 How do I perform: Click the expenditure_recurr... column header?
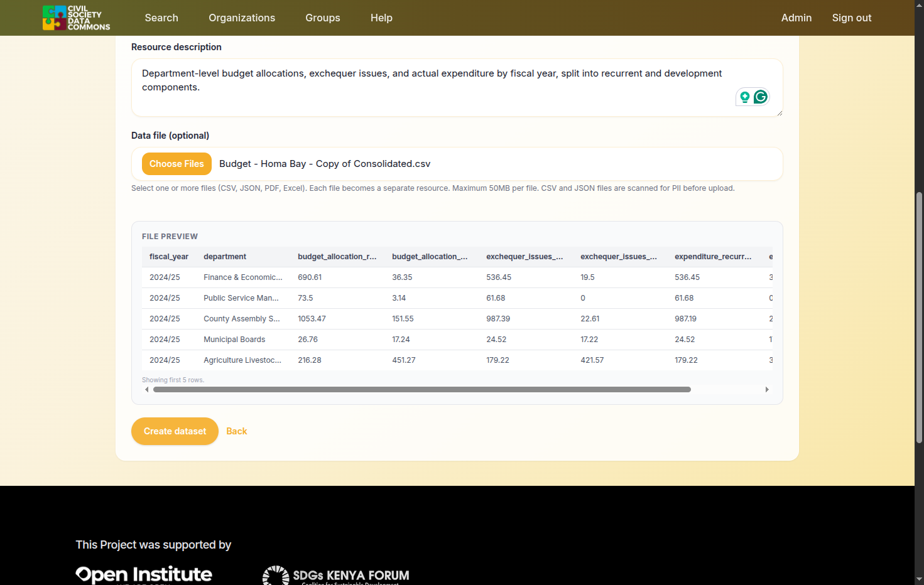click(x=713, y=257)
